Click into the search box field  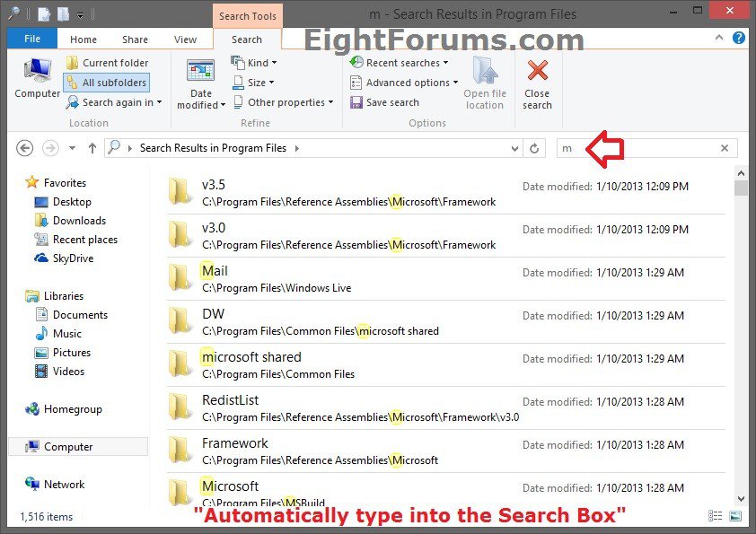click(x=642, y=148)
